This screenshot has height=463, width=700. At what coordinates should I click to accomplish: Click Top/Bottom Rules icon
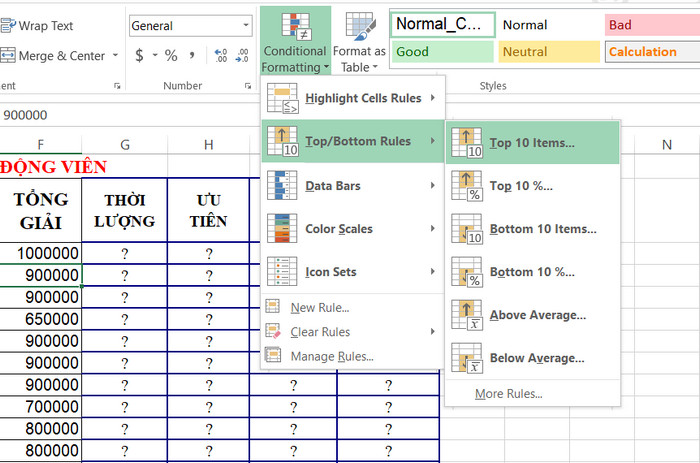282,141
